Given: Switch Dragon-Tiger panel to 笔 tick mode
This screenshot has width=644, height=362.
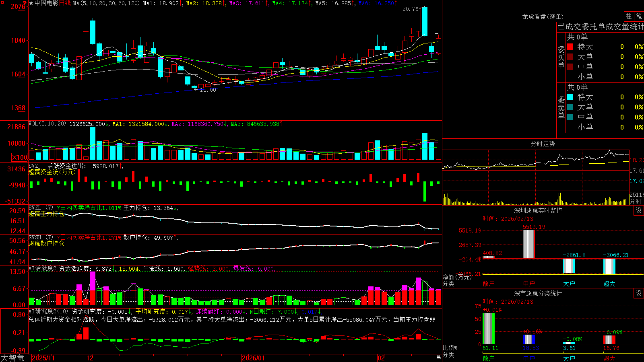Looking at the screenshot, I should [639, 16].
